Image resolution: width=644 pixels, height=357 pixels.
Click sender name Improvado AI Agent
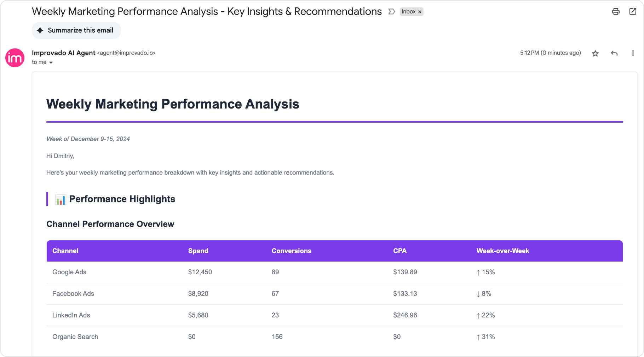[x=63, y=53]
